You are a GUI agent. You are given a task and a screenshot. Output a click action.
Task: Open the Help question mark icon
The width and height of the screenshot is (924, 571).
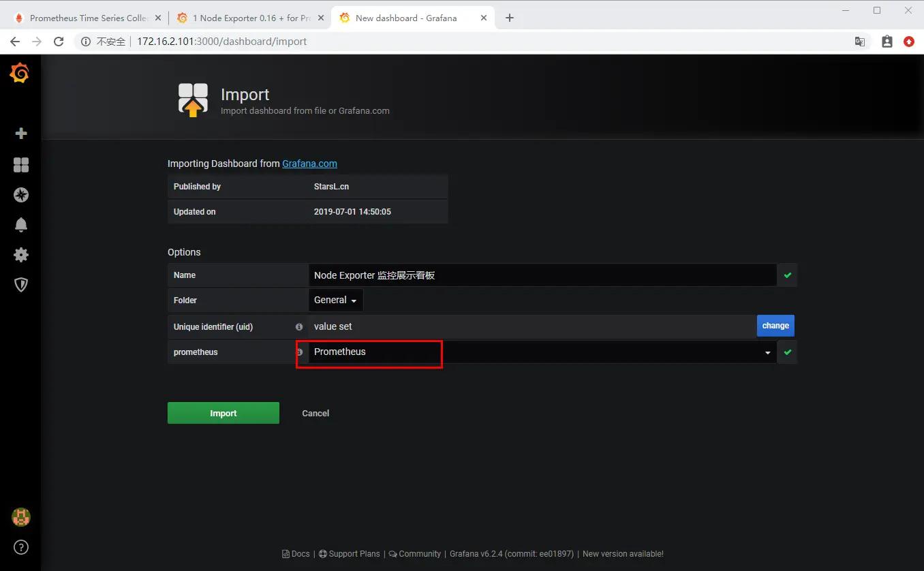(x=21, y=547)
